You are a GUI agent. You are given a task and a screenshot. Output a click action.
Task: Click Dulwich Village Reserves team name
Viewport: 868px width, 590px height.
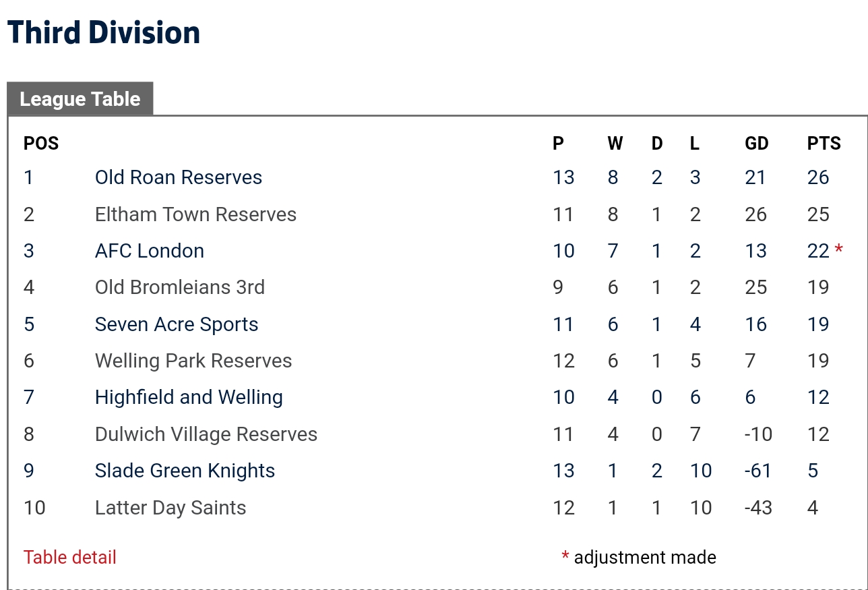206,434
